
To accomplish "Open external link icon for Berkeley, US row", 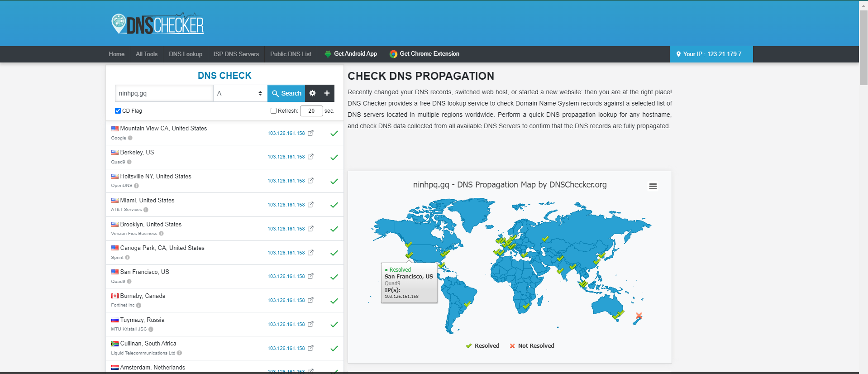I will [310, 157].
